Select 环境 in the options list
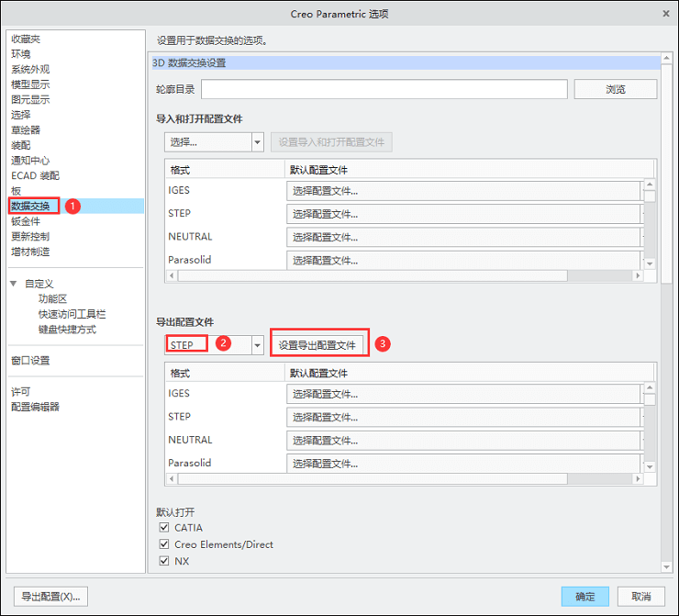The image size is (679, 616). pyautogui.click(x=21, y=54)
